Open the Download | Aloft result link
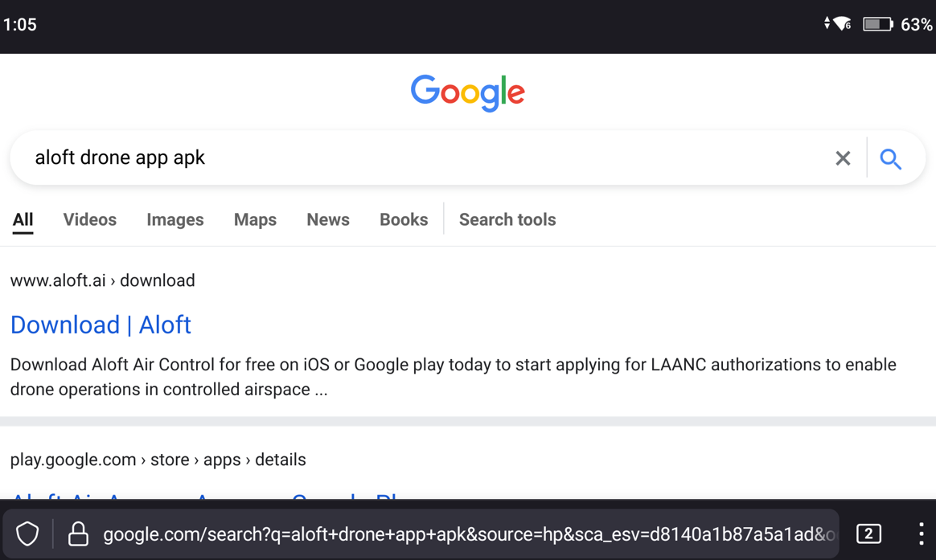936x560 pixels. pos(101,325)
